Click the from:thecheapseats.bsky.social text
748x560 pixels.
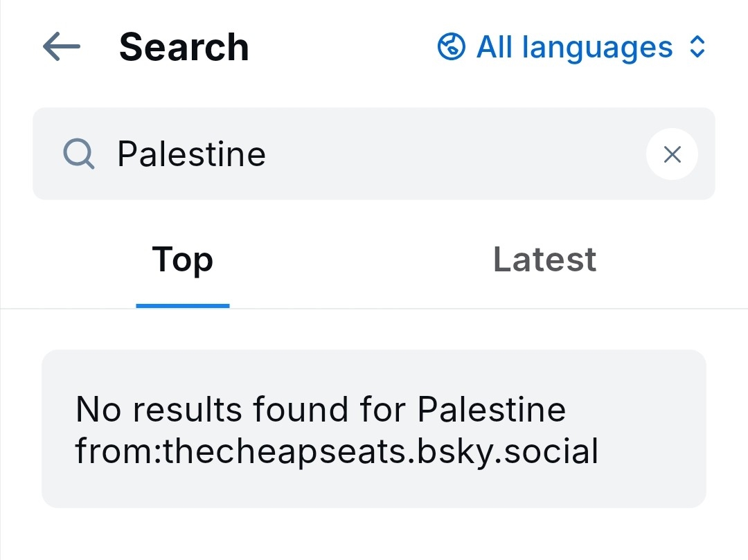pos(337,451)
